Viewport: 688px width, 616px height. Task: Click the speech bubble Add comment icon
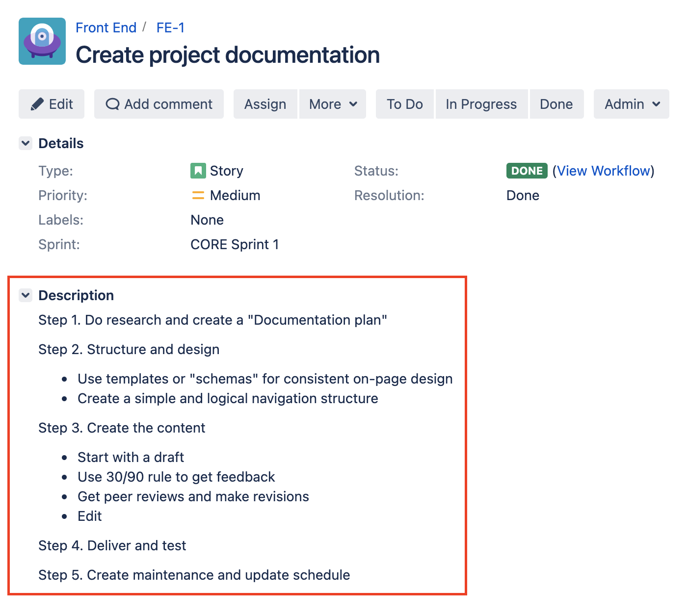click(112, 104)
